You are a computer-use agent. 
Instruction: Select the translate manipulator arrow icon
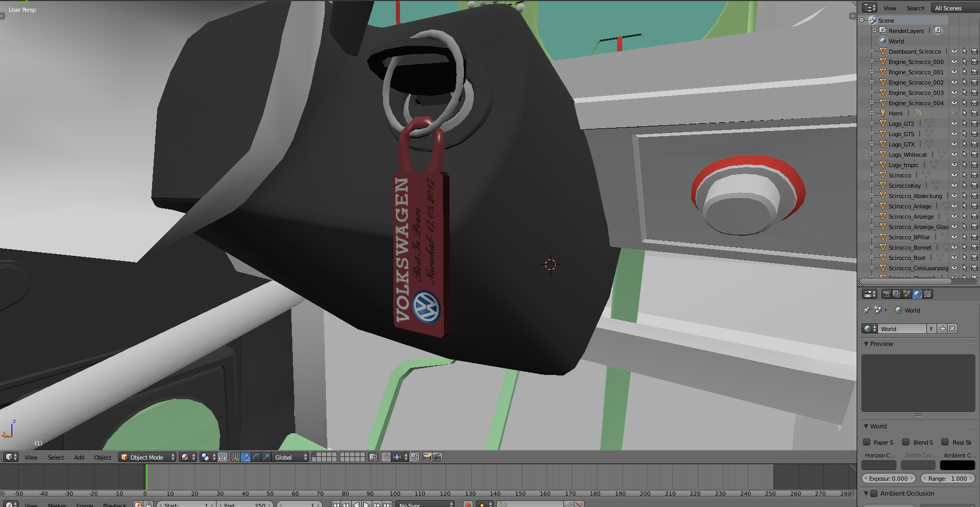coord(245,457)
